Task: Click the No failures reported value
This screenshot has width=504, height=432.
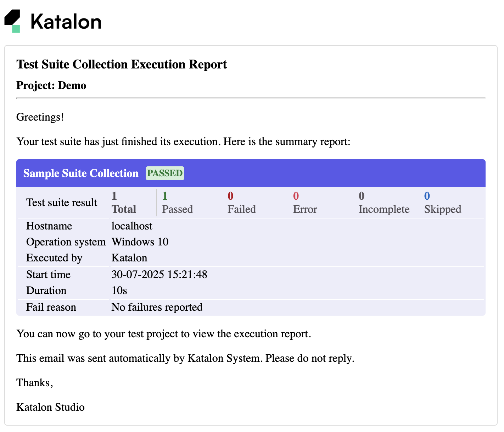Action: [x=157, y=307]
